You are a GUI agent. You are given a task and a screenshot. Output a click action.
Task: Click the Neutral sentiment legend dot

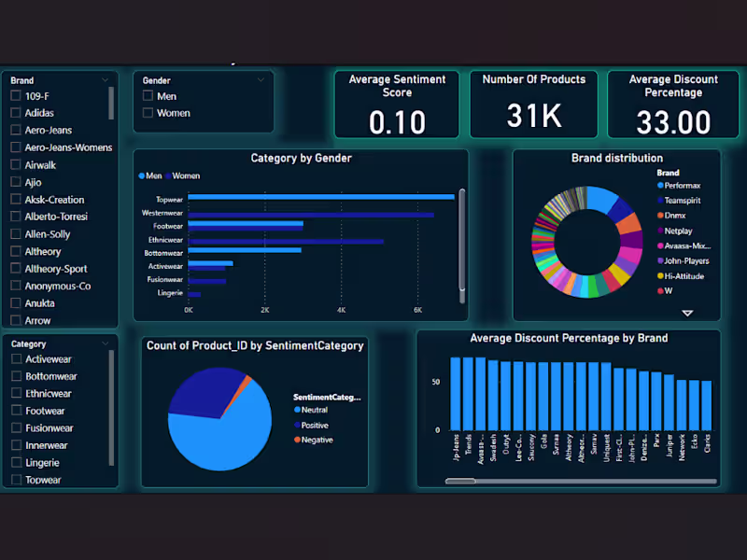coord(297,410)
